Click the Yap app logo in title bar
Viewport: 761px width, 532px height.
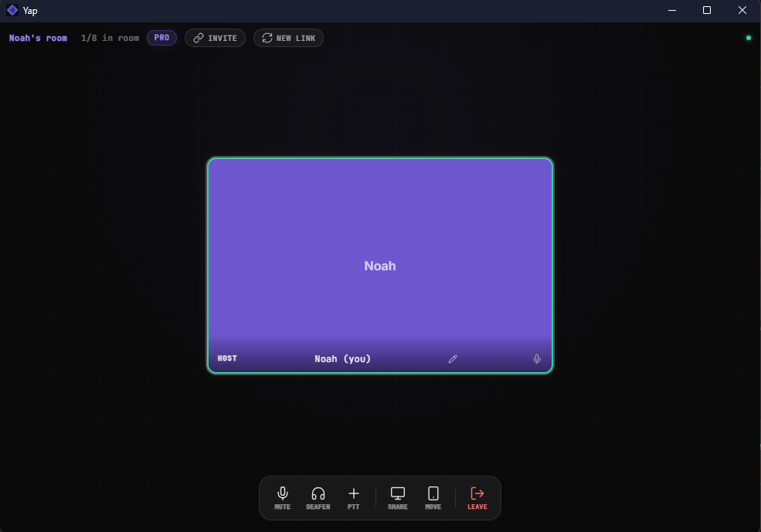pos(12,11)
